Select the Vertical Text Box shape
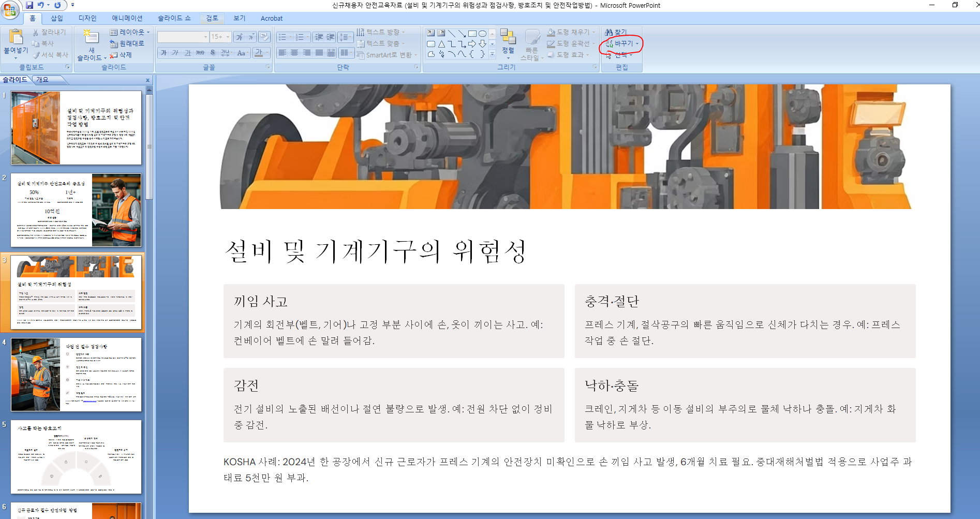 tap(441, 33)
